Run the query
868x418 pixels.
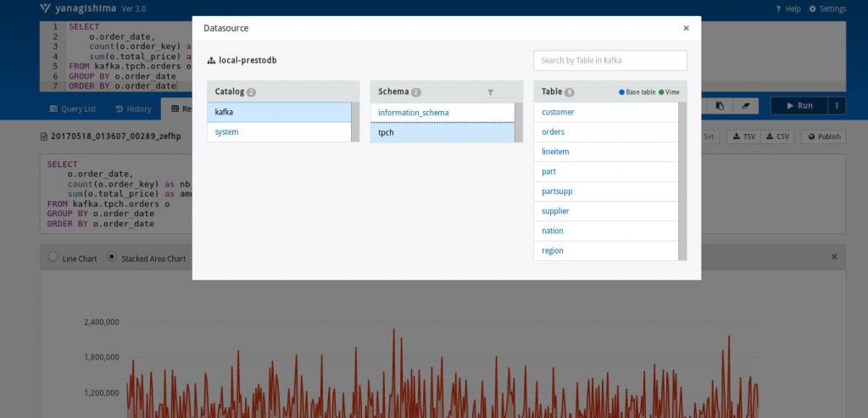click(x=799, y=106)
